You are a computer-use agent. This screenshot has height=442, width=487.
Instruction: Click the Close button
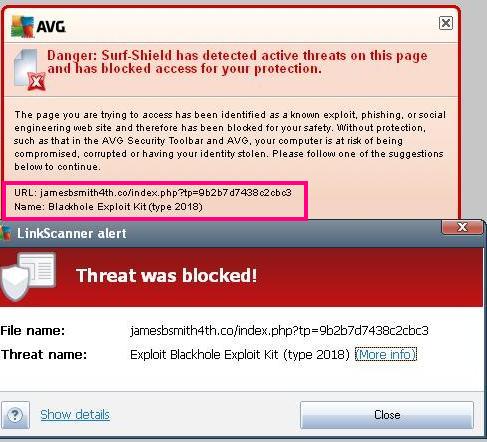click(x=387, y=415)
